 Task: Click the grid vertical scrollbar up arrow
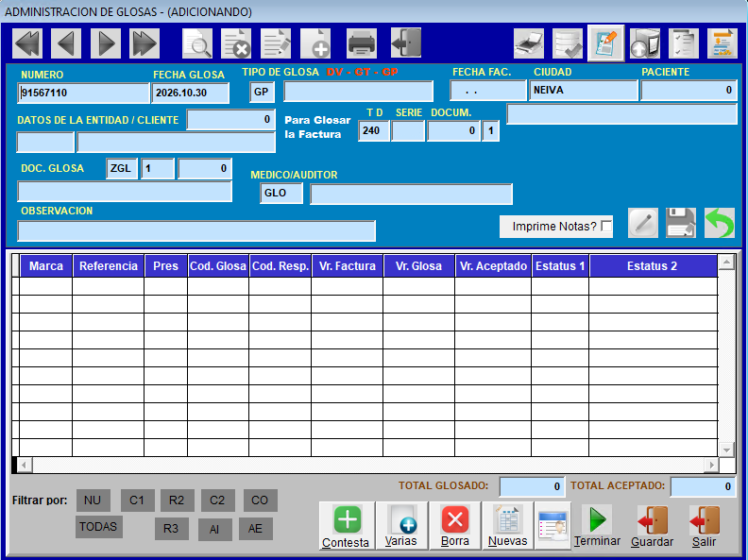(x=726, y=262)
